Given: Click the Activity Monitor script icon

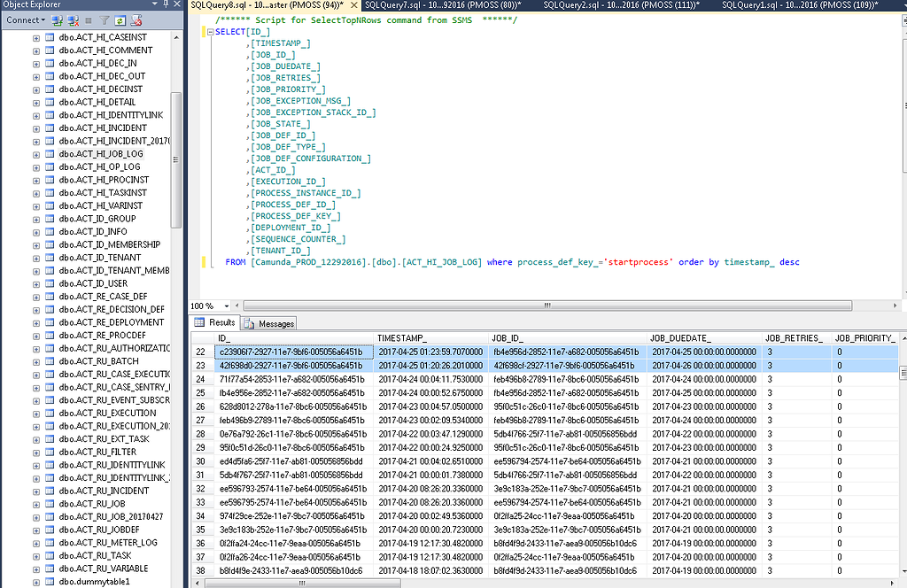Looking at the screenshot, I should click(x=136, y=20).
